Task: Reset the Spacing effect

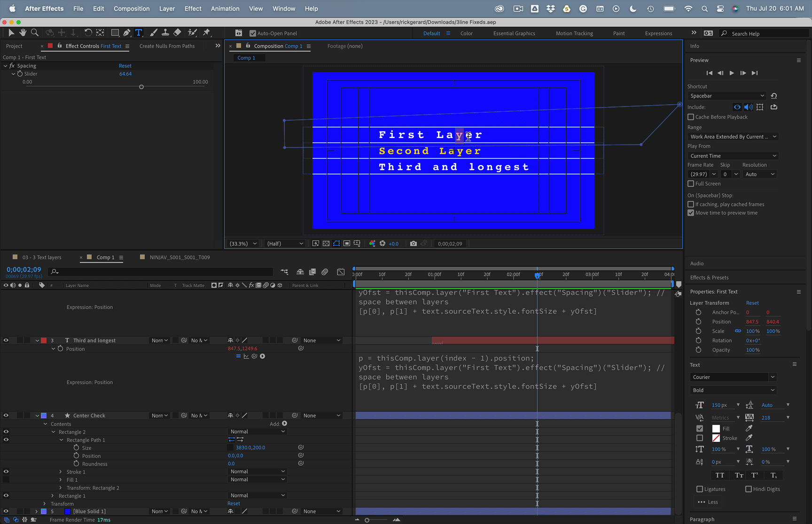Action: click(125, 66)
